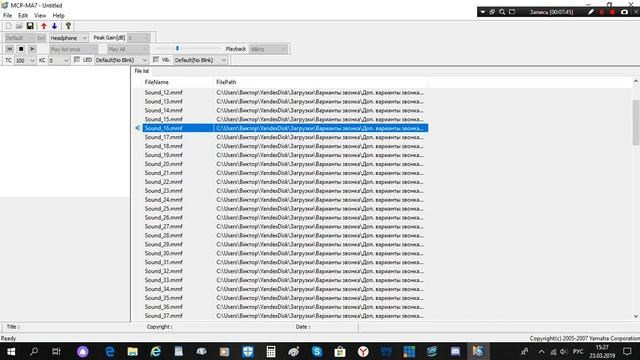640x360 pixels.
Task: Select the File list tab
Action: pyautogui.click(x=142, y=71)
